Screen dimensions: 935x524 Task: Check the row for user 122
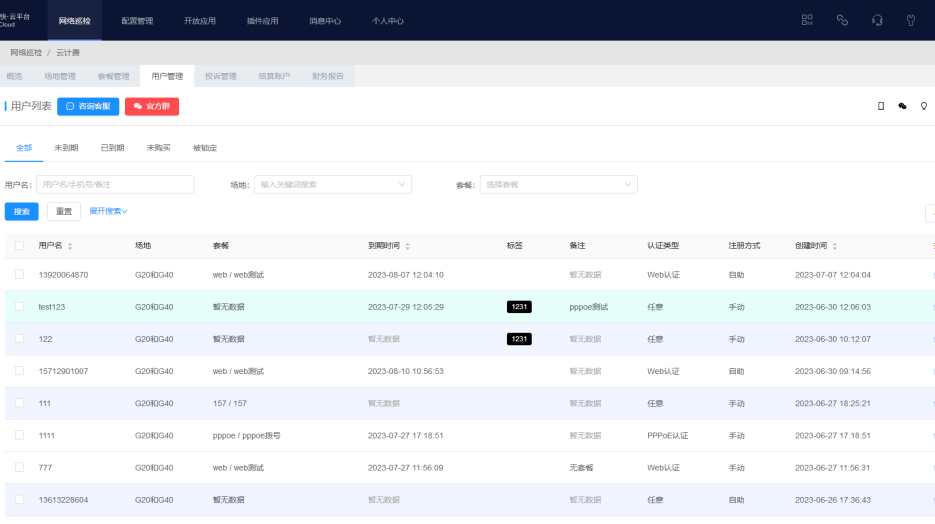click(20, 339)
